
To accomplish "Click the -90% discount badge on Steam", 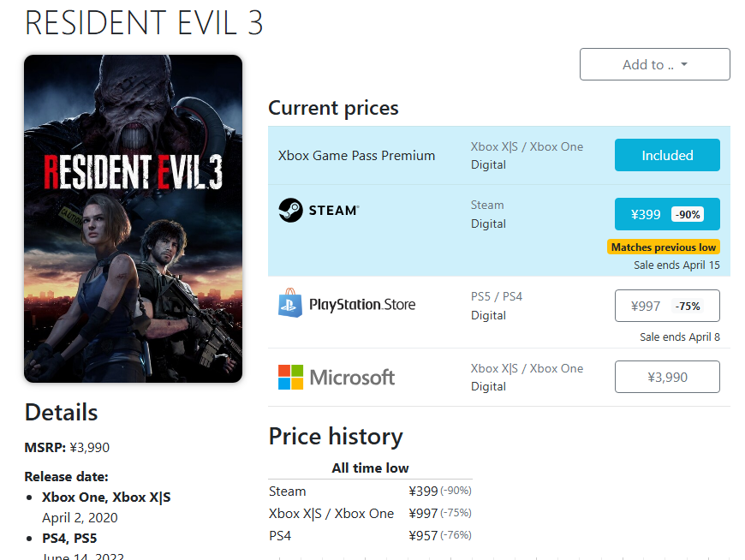I will (687, 215).
